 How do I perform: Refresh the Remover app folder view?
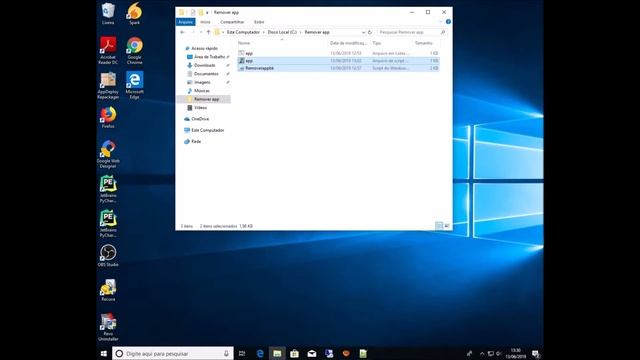(x=370, y=32)
